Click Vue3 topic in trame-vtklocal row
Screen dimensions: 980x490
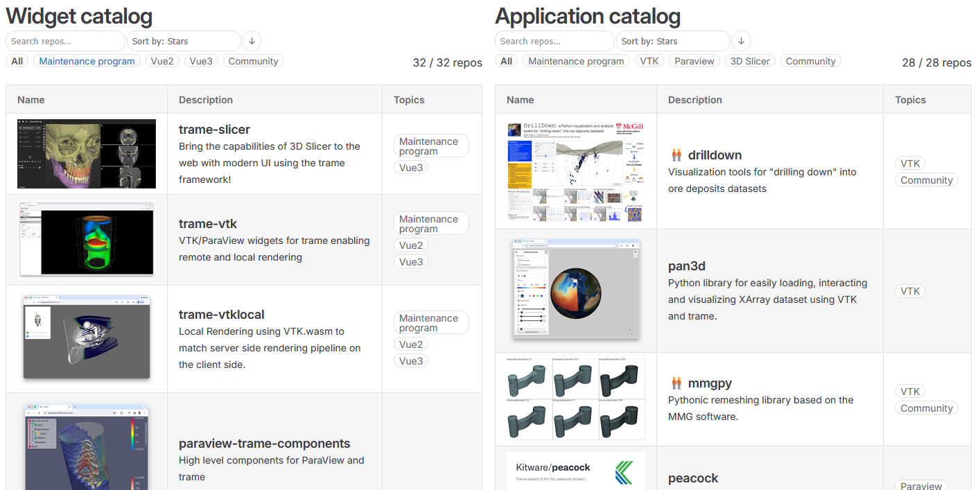tap(410, 361)
